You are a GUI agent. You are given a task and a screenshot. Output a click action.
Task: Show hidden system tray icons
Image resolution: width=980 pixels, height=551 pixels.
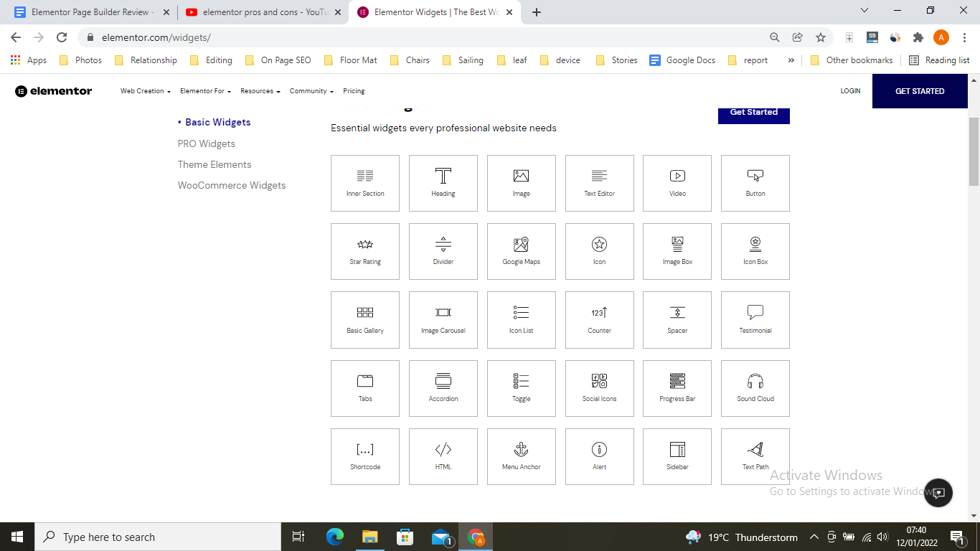click(x=814, y=537)
